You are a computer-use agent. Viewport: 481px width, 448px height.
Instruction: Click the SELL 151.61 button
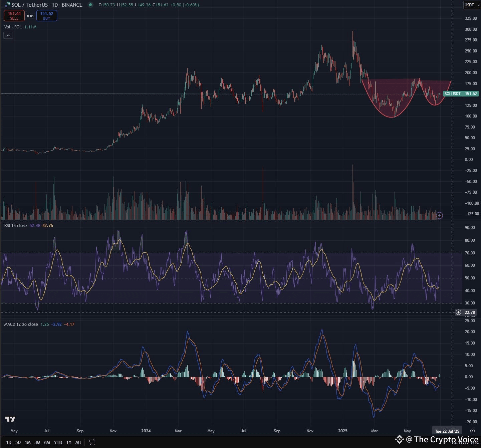click(14, 16)
